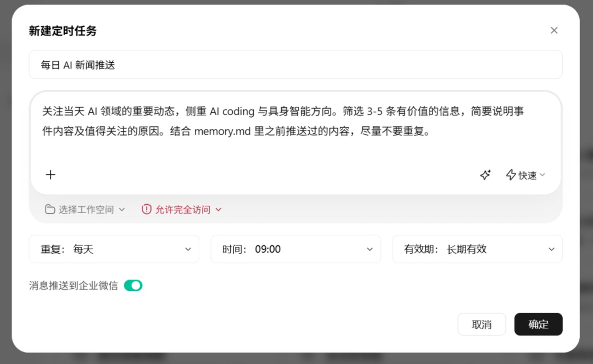This screenshot has width=593, height=364.
Task: Click the sparkle optimize-prompt icon
Action: point(486,175)
